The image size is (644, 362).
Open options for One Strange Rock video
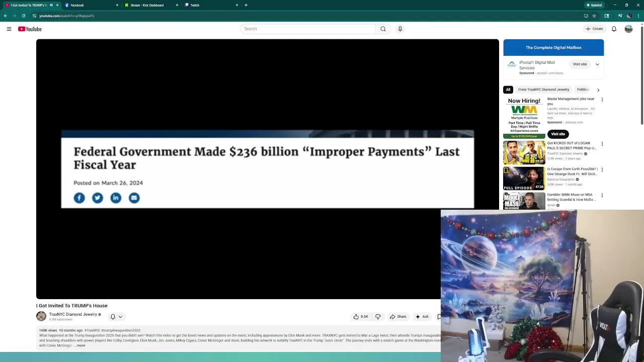(x=602, y=169)
